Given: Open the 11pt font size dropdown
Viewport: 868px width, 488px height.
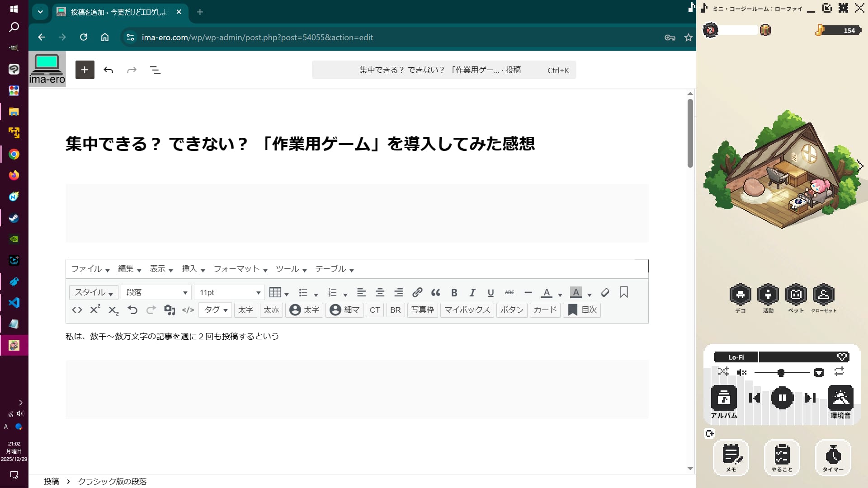Looking at the screenshot, I should pos(229,292).
